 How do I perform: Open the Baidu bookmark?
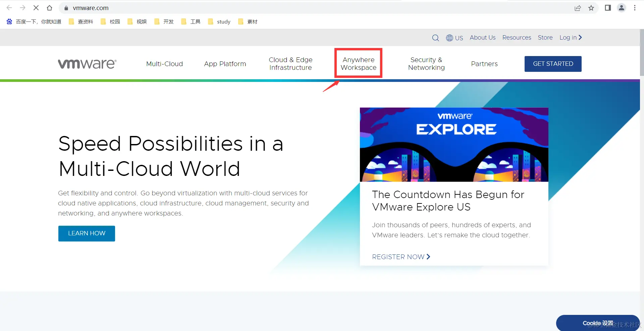(34, 21)
